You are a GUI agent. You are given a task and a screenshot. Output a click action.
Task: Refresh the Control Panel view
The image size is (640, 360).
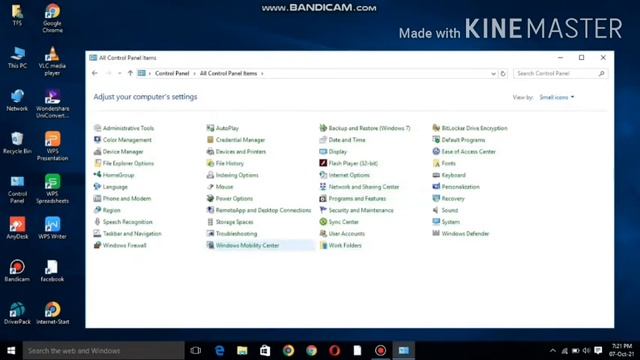pos(503,74)
